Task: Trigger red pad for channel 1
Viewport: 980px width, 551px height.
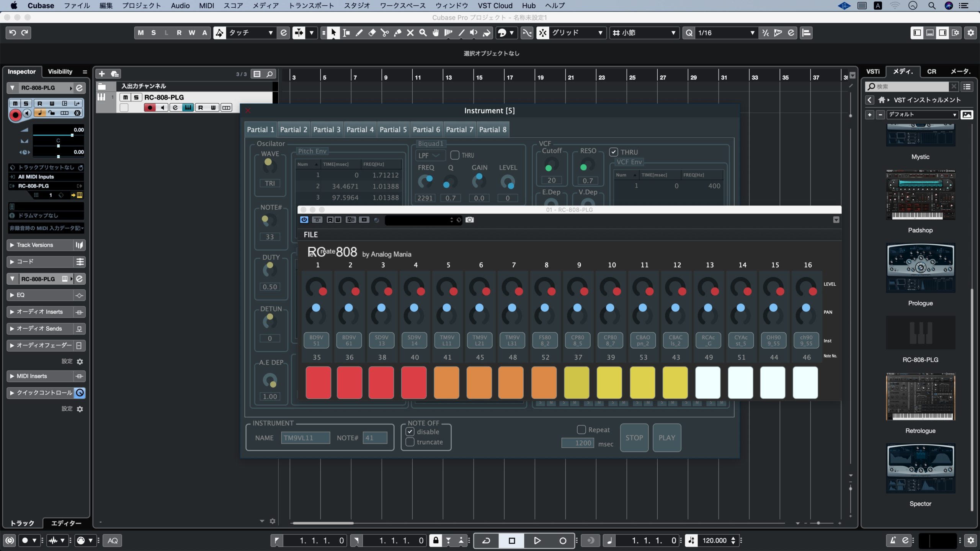Action: 318,383
